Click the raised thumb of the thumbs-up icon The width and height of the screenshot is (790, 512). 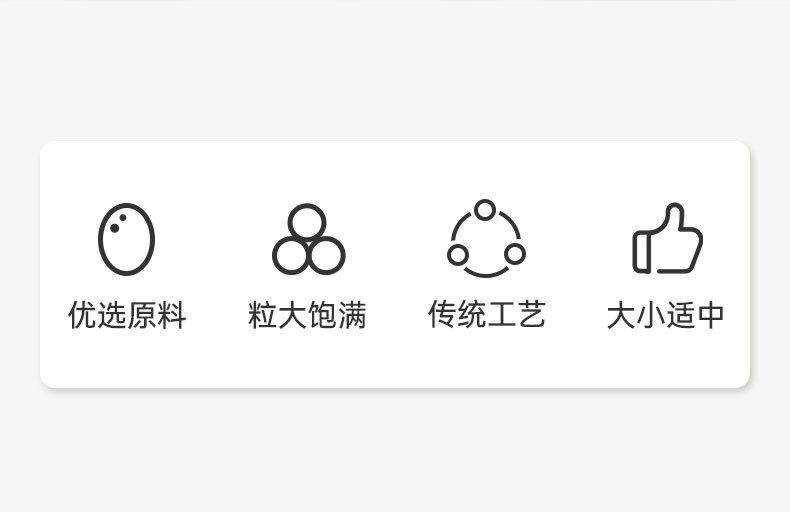[674, 217]
